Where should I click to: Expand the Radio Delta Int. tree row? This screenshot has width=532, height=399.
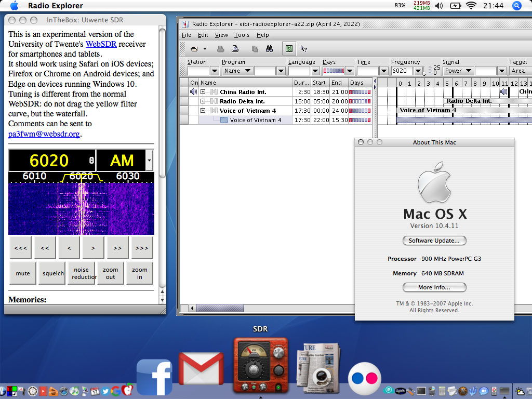coord(203,101)
